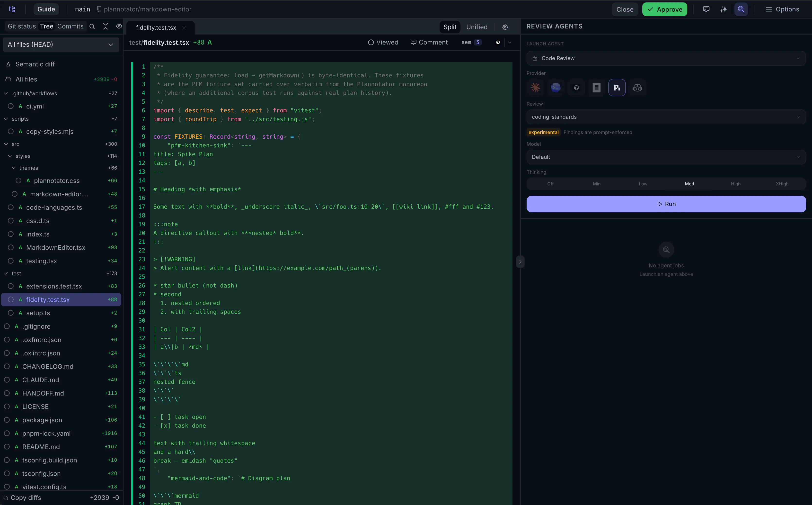Open diff settings gear icon
812x505 pixels.
tap(505, 27)
